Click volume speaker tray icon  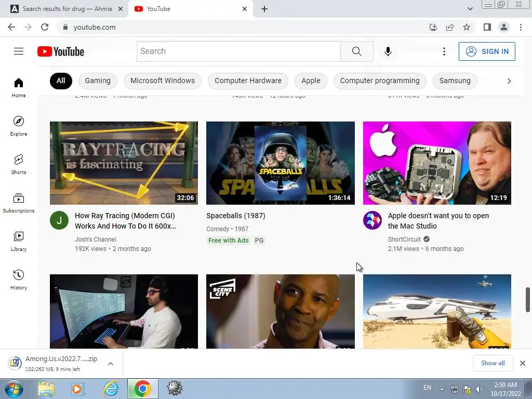click(479, 389)
